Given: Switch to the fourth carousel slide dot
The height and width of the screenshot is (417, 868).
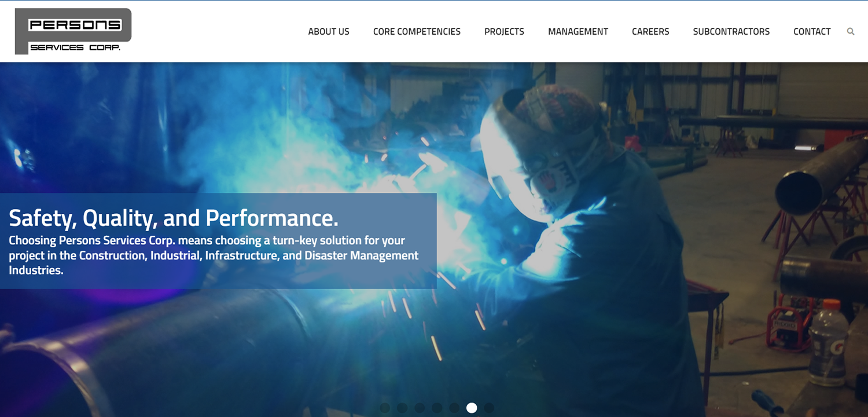Looking at the screenshot, I should (437, 408).
